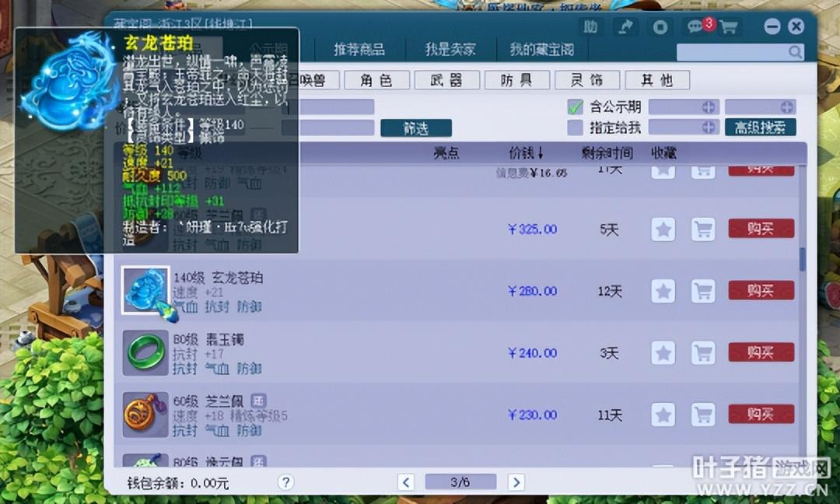Viewport: 840px width, 504px height.
Task: Click the list's vertical scrollbar thumb
Action: [802, 259]
